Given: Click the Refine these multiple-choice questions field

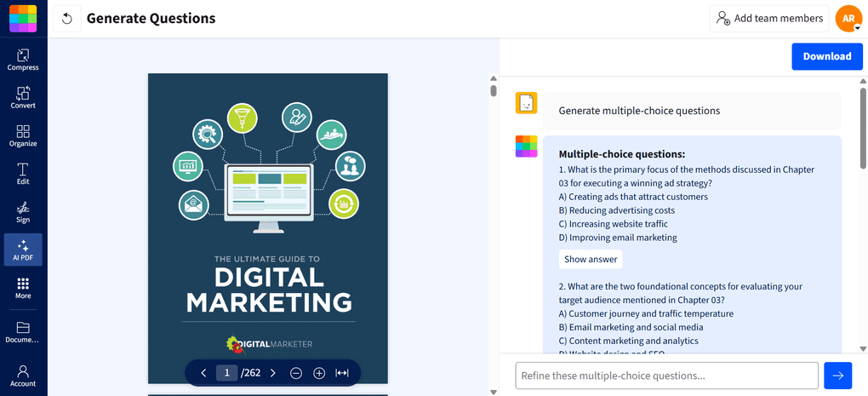Looking at the screenshot, I should [665, 376].
